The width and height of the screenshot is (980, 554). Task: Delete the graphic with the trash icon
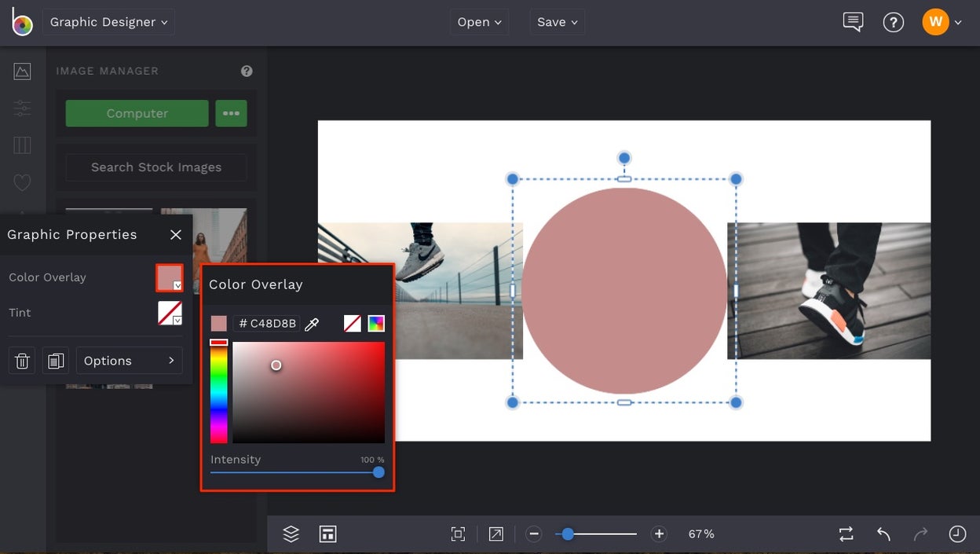coord(21,360)
